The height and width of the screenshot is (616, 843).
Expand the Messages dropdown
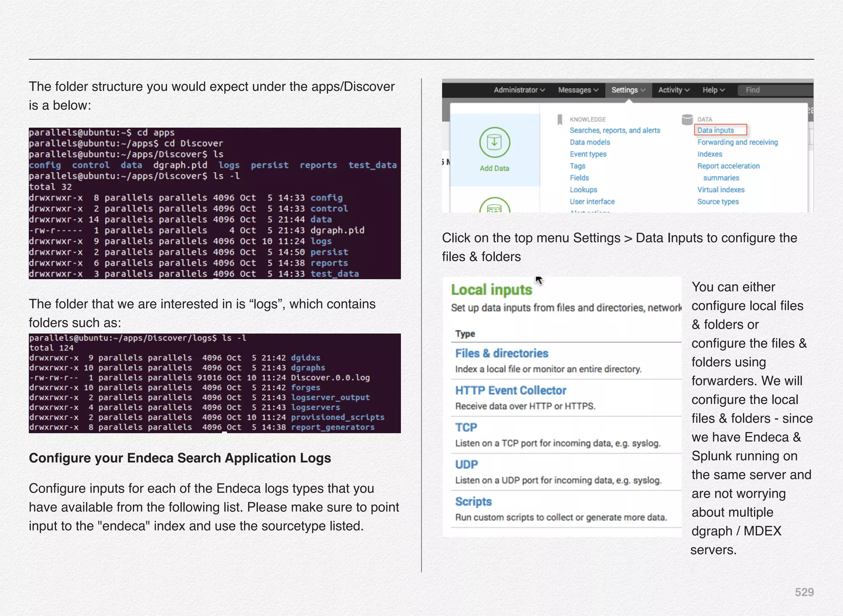coord(578,90)
